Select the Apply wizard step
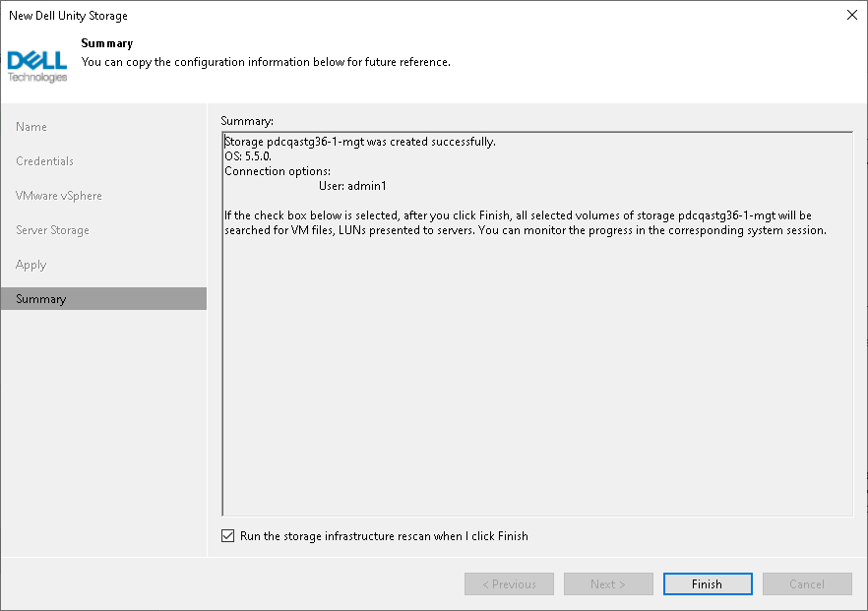The width and height of the screenshot is (868, 611). (x=31, y=265)
